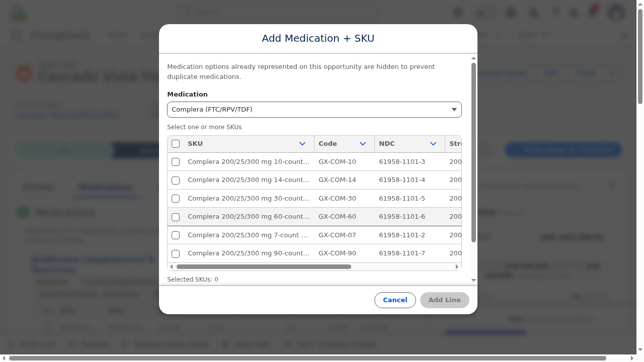The width and height of the screenshot is (644, 362).
Task: Open the SKU column header menu
Action: coord(302,144)
